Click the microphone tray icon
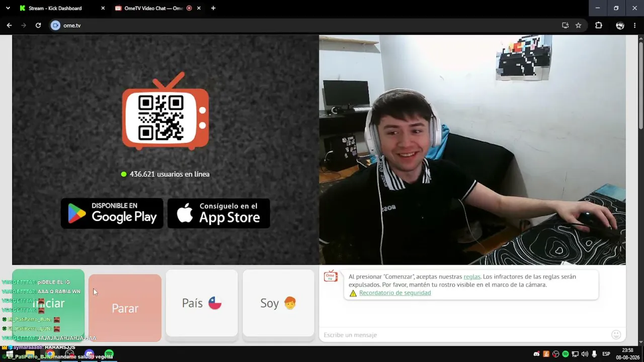 [x=594, y=354]
